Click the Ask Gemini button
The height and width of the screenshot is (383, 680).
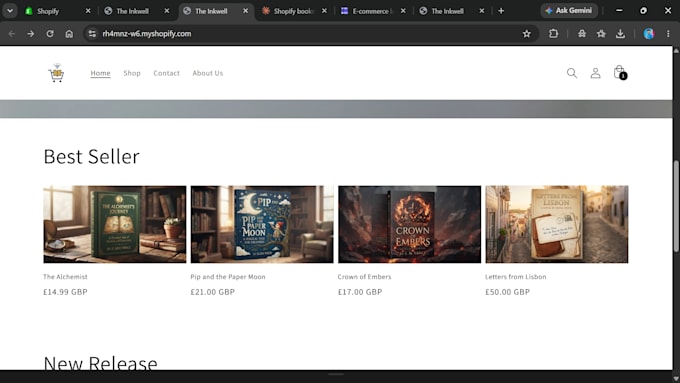[x=569, y=11]
